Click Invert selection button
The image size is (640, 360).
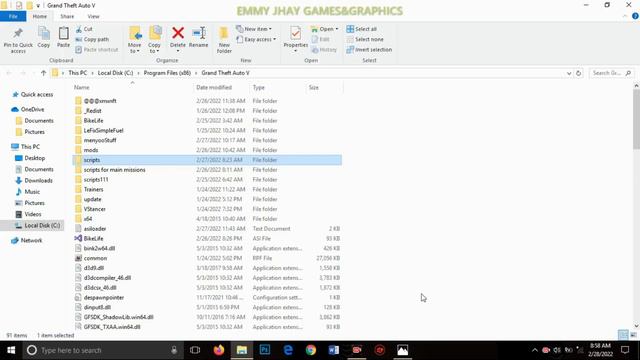(x=369, y=49)
